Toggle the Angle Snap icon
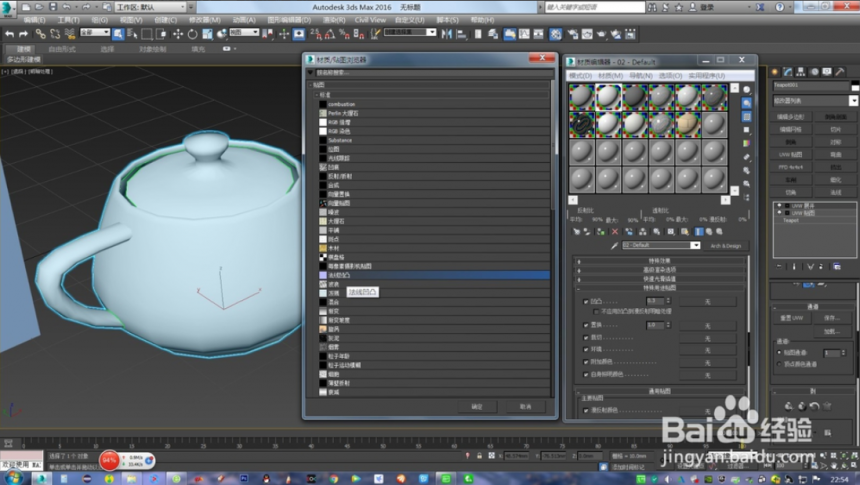The width and height of the screenshot is (860, 485). tap(330, 34)
